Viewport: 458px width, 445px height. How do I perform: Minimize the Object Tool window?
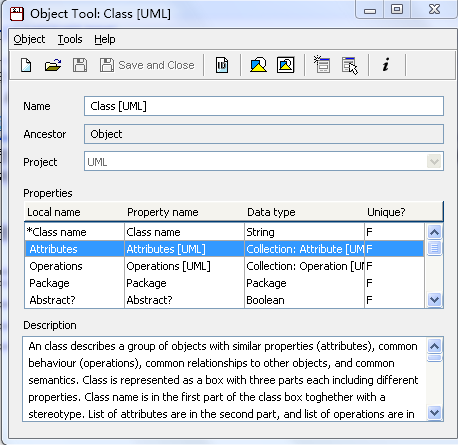point(370,10)
